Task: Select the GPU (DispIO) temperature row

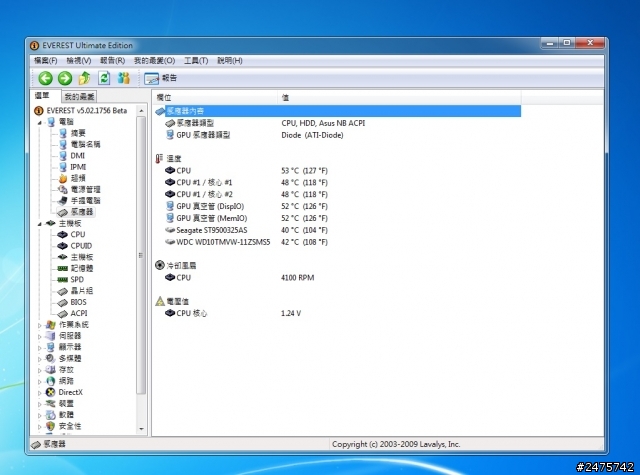Action: pyautogui.click(x=338, y=206)
